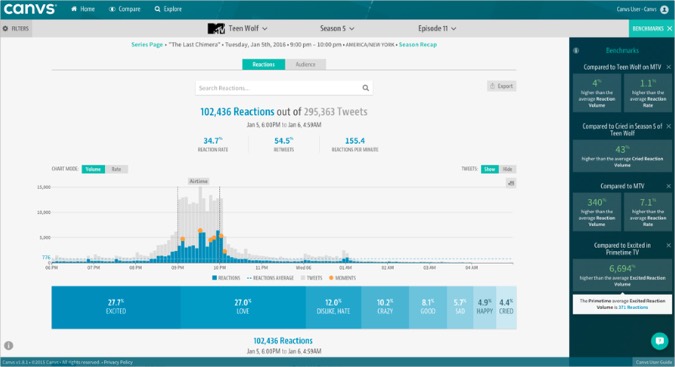The width and height of the screenshot is (675, 367).
Task: Click the Canvs logo
Action: (30, 9)
